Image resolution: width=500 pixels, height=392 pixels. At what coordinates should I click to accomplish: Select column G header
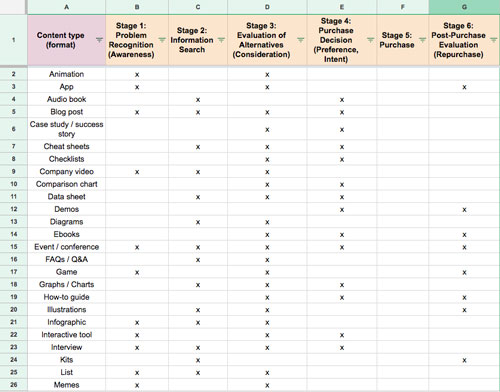[x=464, y=7]
